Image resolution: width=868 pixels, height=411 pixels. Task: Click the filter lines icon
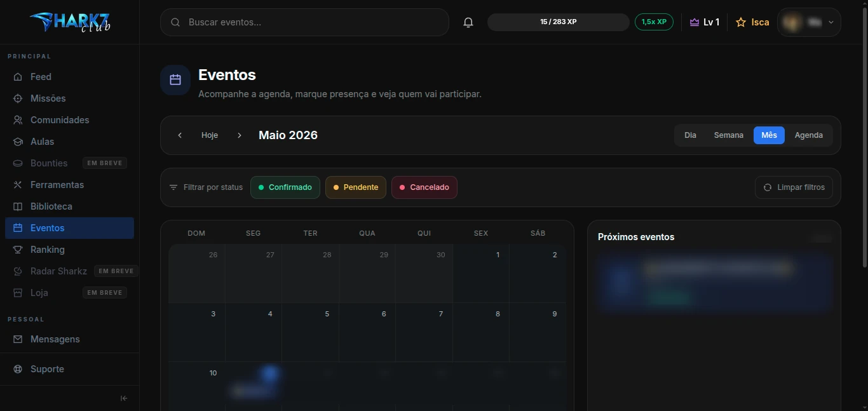[173, 187]
